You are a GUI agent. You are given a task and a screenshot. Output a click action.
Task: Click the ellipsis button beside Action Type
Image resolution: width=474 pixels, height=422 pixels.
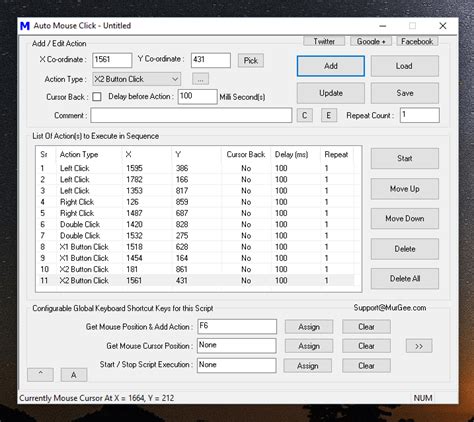[200, 79]
